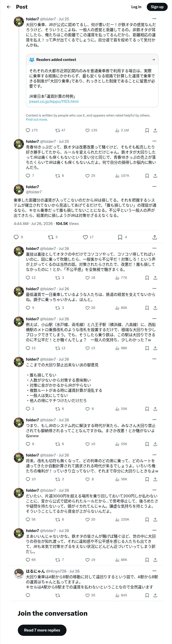Reply to はるにゃん's comment

click(x=28, y=595)
